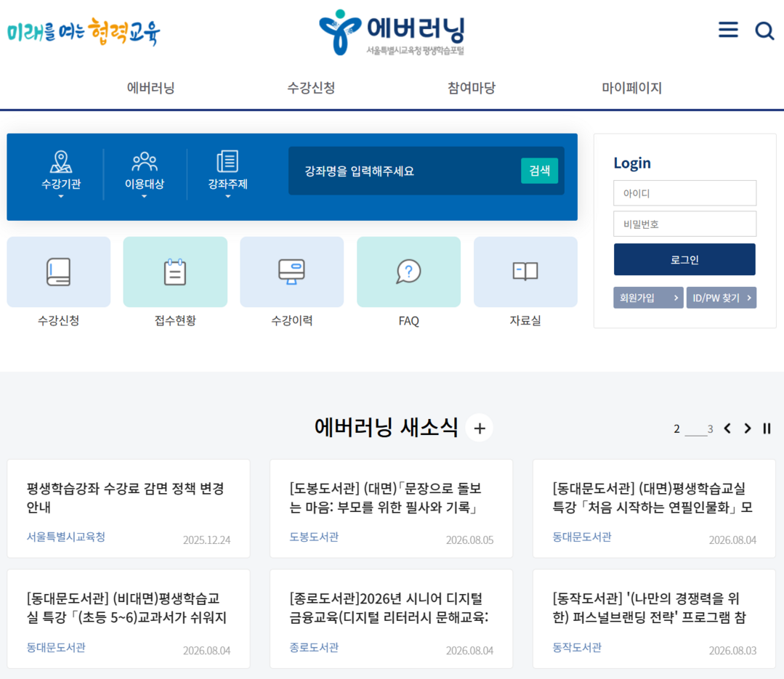Focus the 아이디 input field

[x=684, y=193]
